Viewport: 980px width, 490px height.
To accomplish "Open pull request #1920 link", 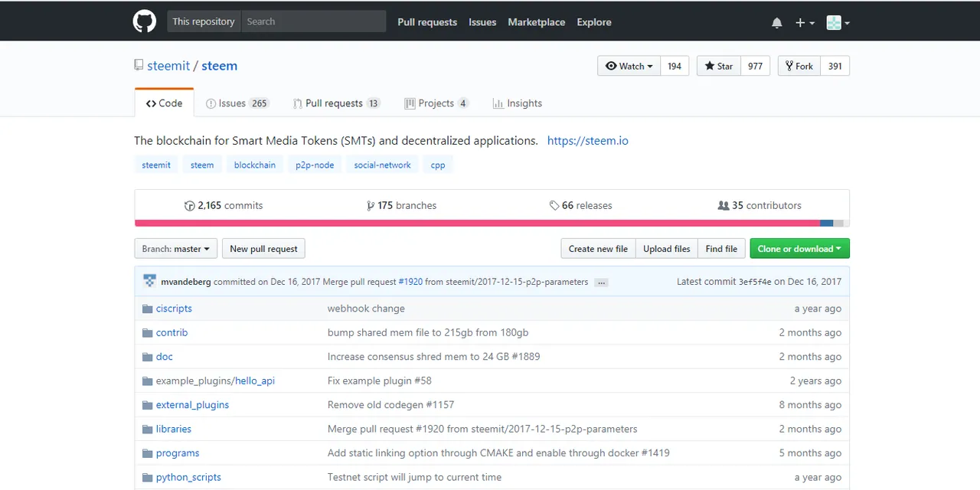I will (410, 282).
